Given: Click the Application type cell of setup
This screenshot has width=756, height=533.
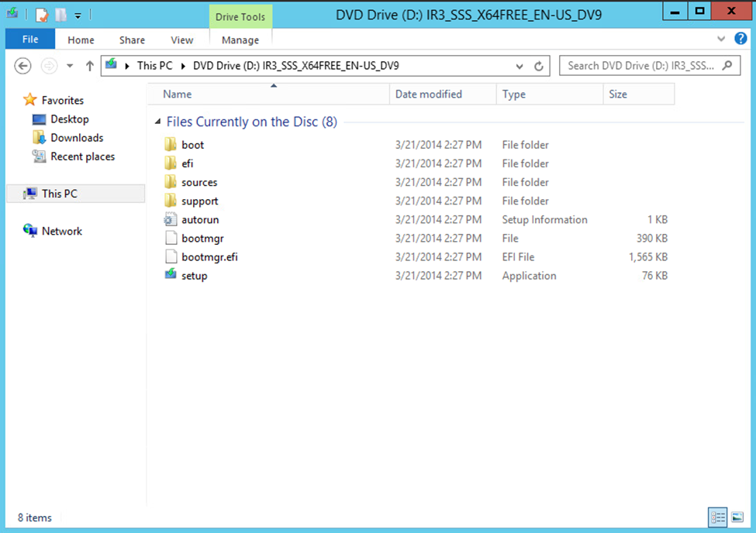Looking at the screenshot, I should [529, 276].
